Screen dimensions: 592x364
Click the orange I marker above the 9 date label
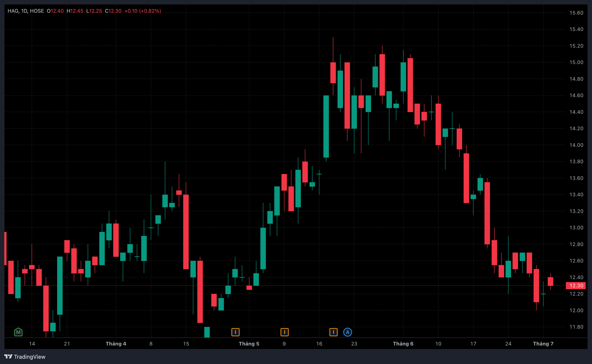285,332
